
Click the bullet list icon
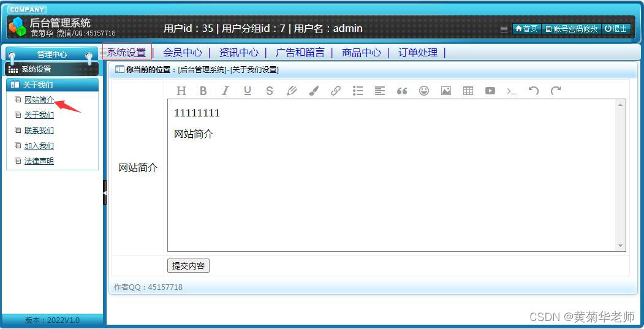pyautogui.click(x=358, y=91)
